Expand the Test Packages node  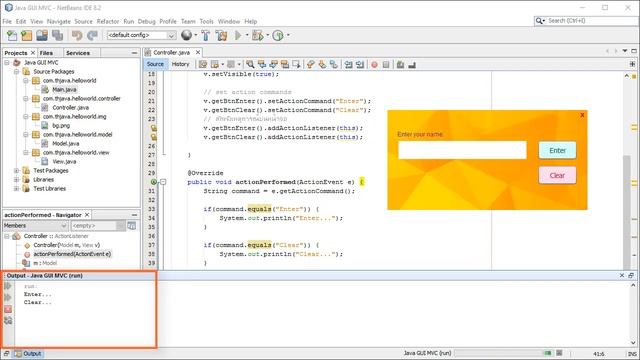pos(16,171)
